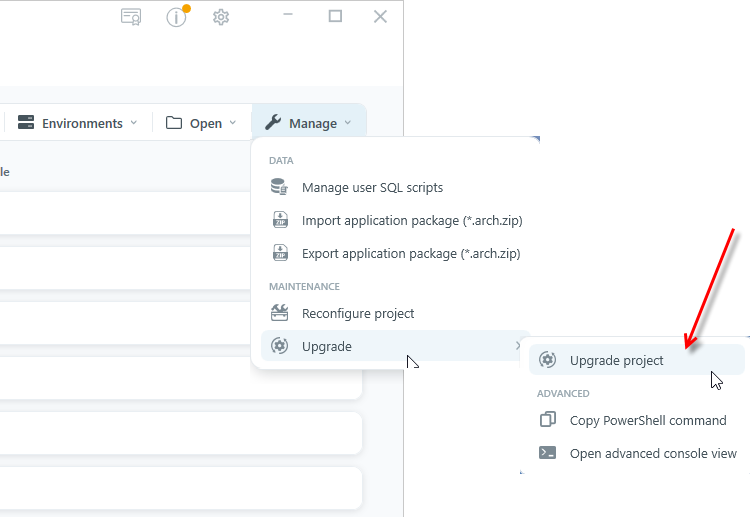The height and width of the screenshot is (517, 750).
Task: Click the console icon beside Open advanced console view
Action: [547, 452]
